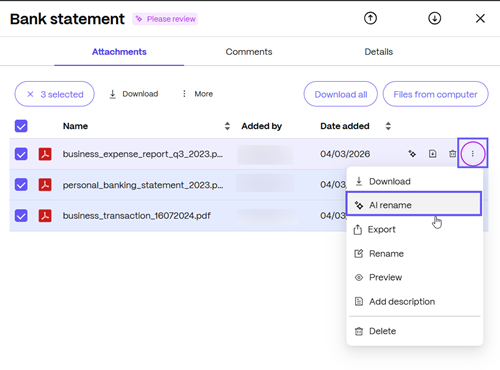Click PDF icon of personal_banking_statement_2023

coord(45,185)
